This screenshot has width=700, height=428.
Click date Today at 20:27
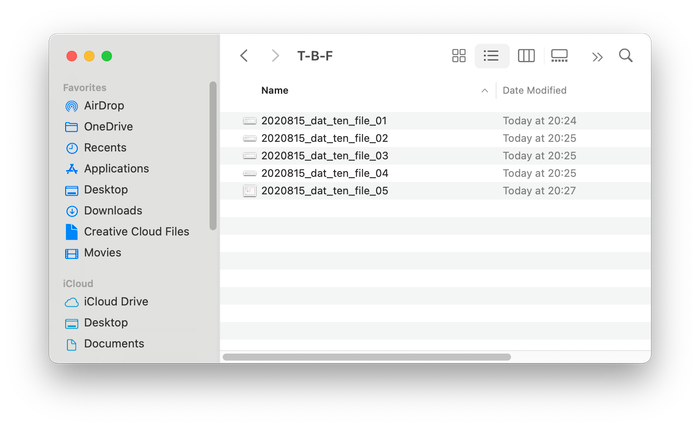pyautogui.click(x=539, y=191)
